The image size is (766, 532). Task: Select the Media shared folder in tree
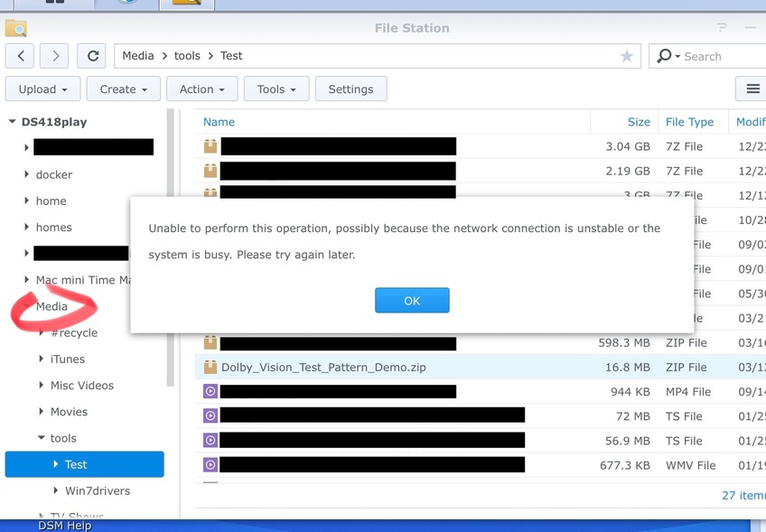[51, 306]
